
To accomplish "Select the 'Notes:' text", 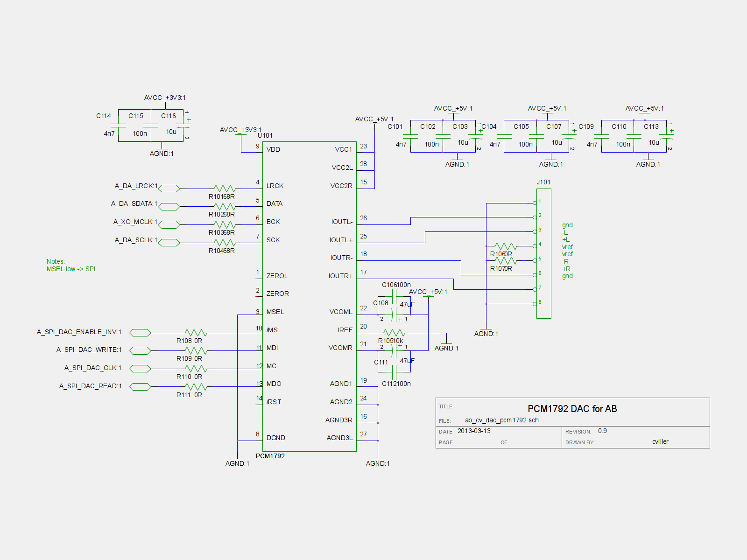I will pyautogui.click(x=56, y=261).
